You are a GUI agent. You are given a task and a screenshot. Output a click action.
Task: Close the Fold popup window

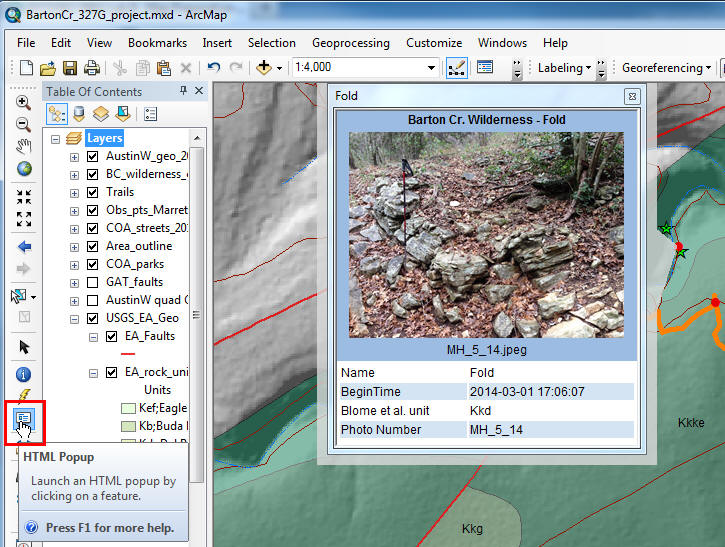[632, 96]
